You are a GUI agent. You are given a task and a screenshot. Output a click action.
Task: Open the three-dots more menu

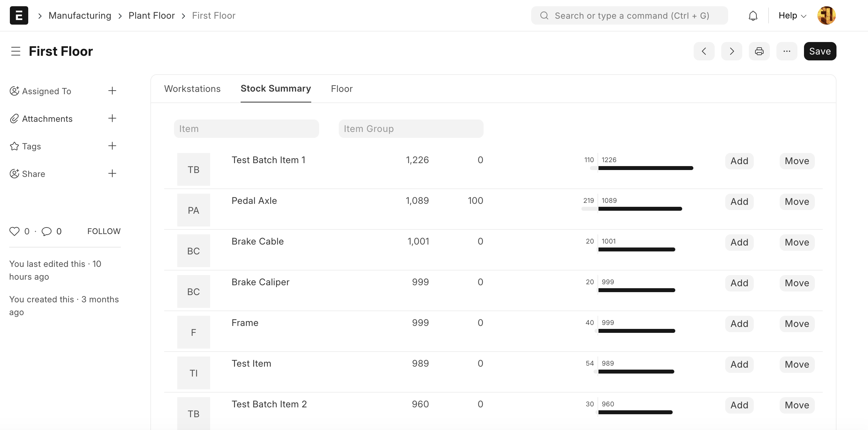point(787,51)
